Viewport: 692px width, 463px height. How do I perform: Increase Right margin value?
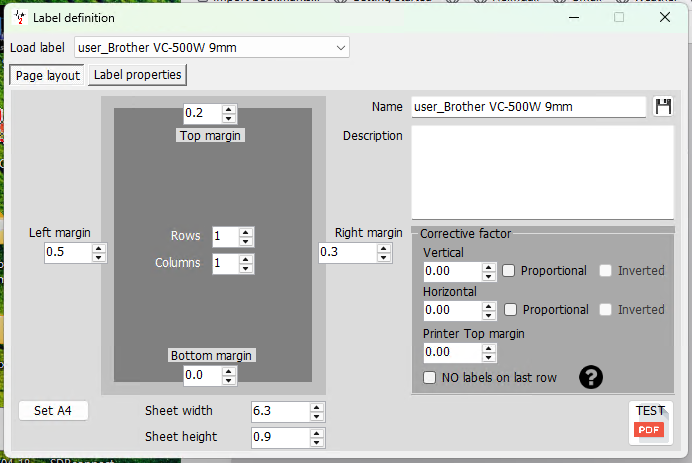click(384, 248)
